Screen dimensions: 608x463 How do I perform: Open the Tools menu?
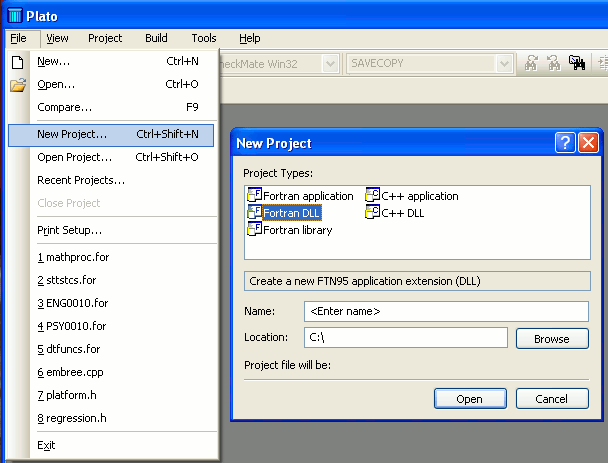pyautogui.click(x=204, y=38)
